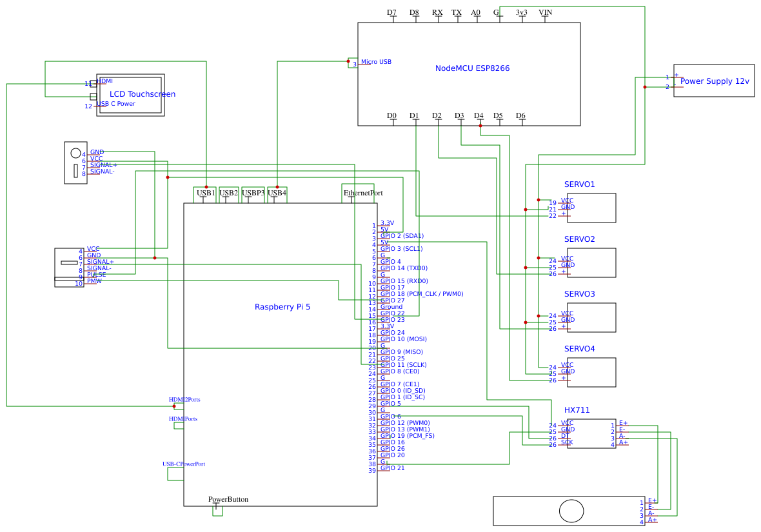Select the Raspberry Pi 5 component
Screen dimensions: 761x532
282,307
